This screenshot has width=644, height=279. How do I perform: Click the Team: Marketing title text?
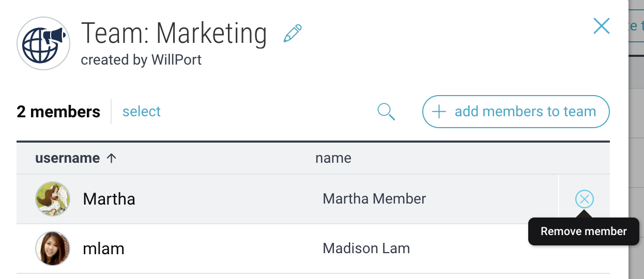174,34
